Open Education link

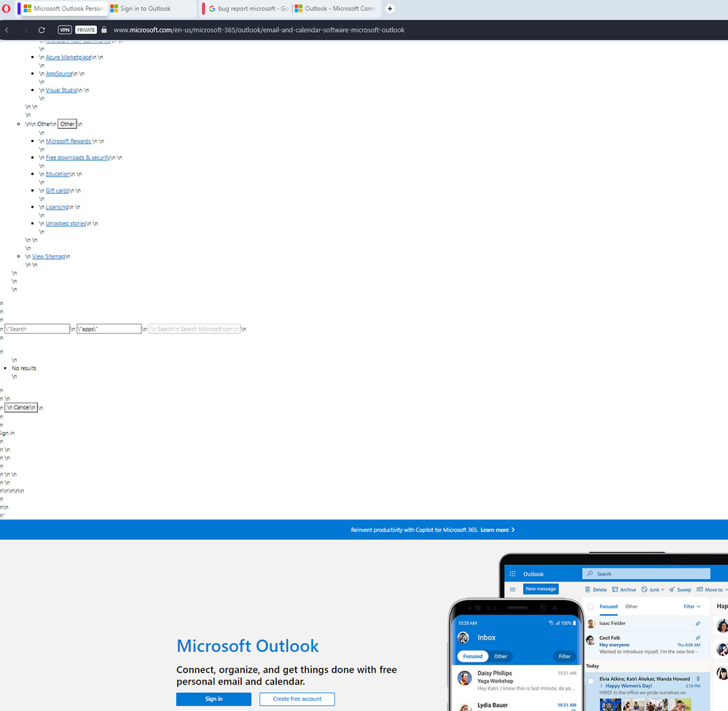pos(58,174)
